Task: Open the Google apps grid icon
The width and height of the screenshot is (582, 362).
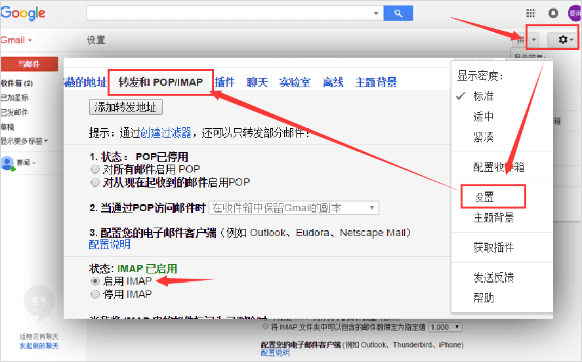Action: pyautogui.click(x=530, y=13)
